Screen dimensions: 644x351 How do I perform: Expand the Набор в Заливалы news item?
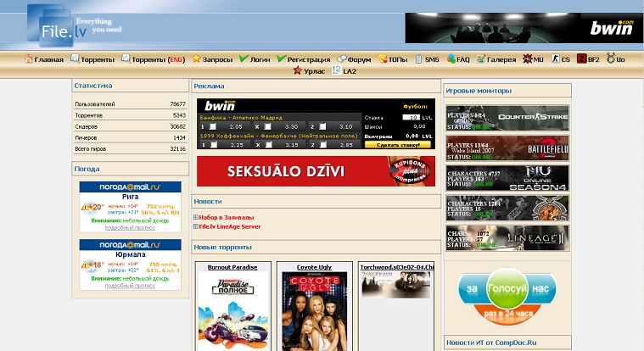coord(196,217)
